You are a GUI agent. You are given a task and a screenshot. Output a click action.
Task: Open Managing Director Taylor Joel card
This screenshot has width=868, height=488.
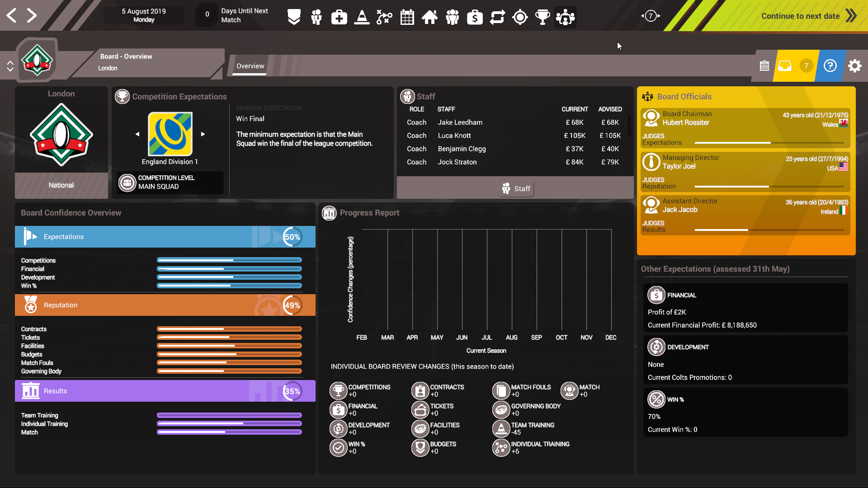coord(745,172)
